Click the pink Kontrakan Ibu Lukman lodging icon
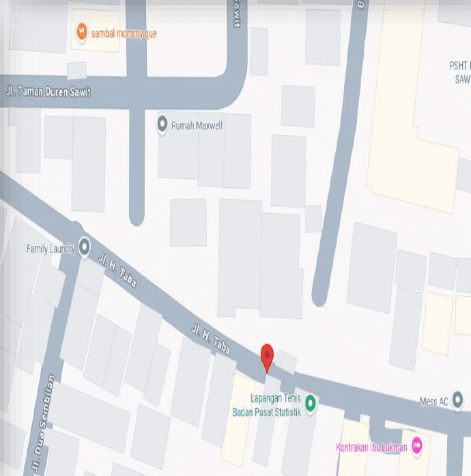The width and height of the screenshot is (471, 476). (417, 446)
